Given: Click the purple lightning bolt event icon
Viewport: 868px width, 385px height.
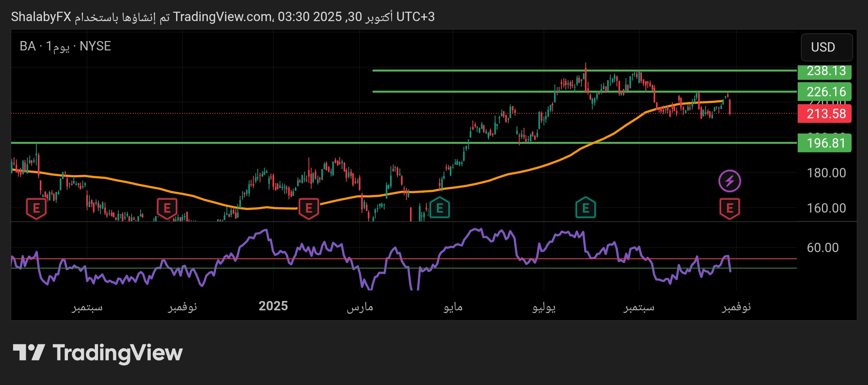Looking at the screenshot, I should coord(729,181).
